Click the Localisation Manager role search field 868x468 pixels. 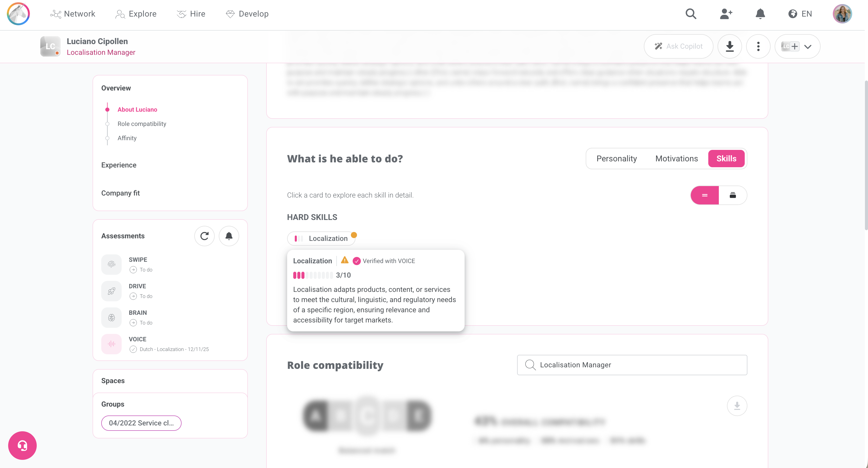(632, 365)
